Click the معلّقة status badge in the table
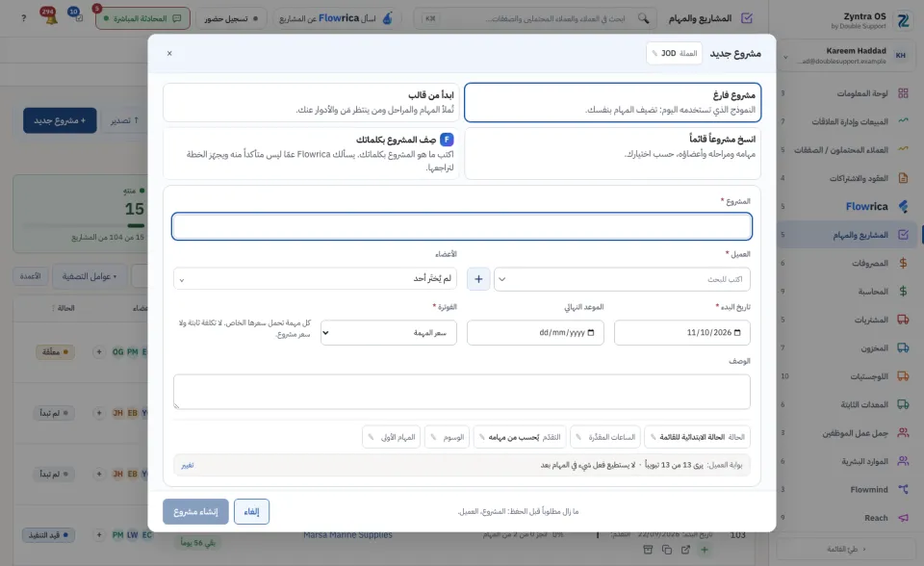Image resolution: width=924 pixels, height=566 pixels. 56,352
